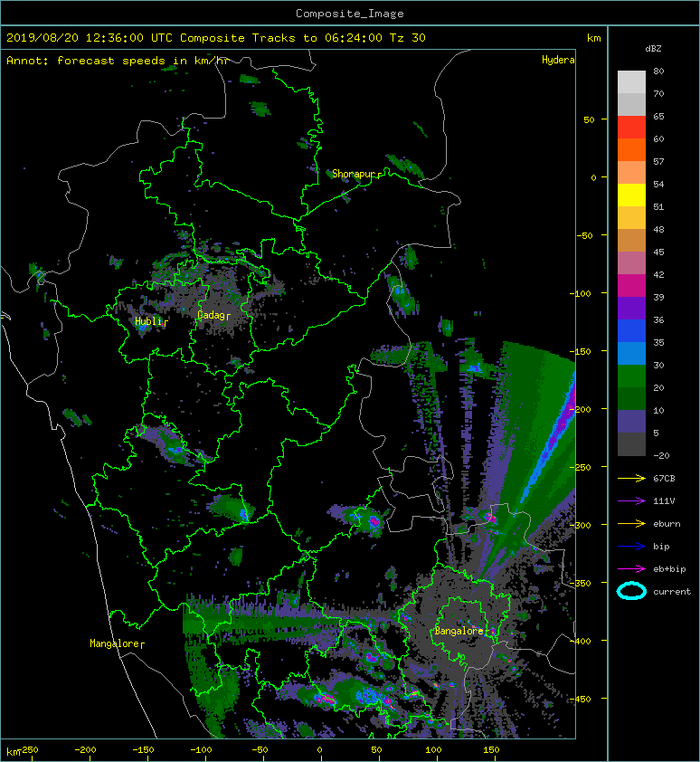The height and width of the screenshot is (762, 700).
Task: Click the 80 value on dBZ scale
Action: pyautogui.click(x=658, y=71)
